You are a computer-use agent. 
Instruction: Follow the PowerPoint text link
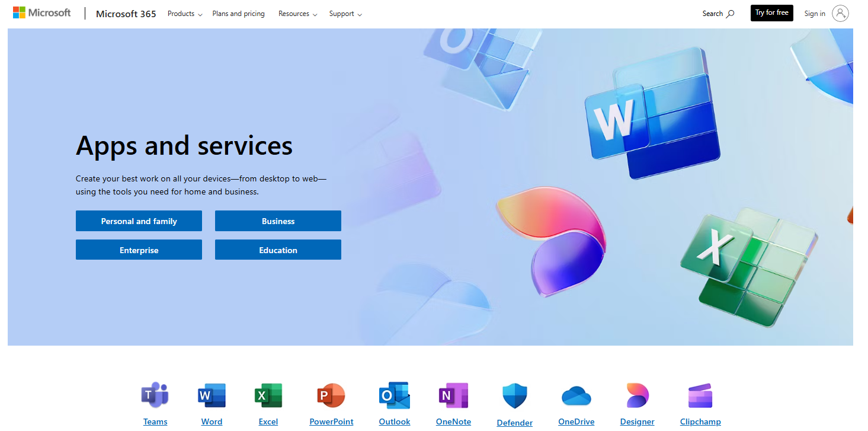point(331,422)
